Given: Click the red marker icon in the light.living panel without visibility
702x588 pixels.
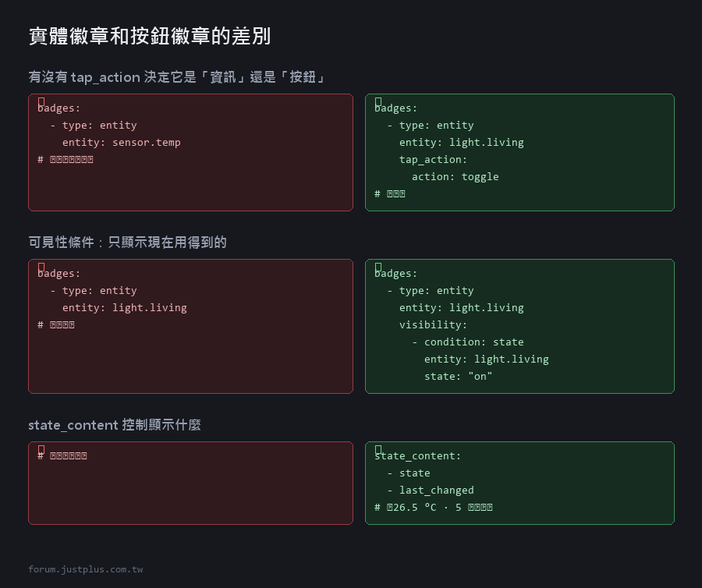Looking at the screenshot, I should click(41, 267).
